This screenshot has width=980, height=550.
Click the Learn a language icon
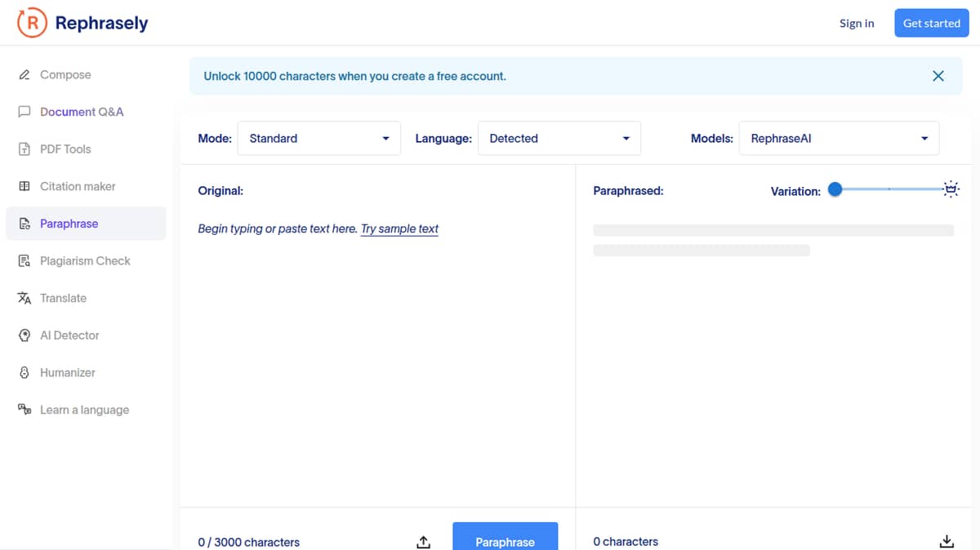coord(24,410)
